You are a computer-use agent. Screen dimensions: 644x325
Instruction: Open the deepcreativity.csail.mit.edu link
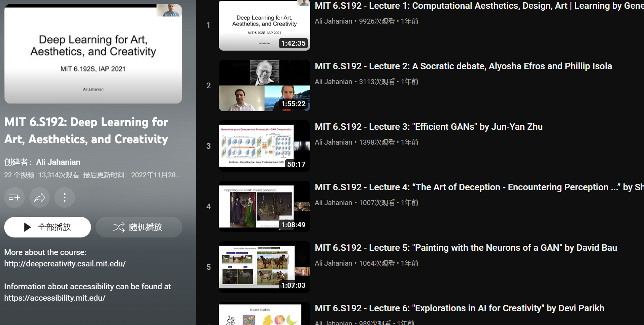65,264
